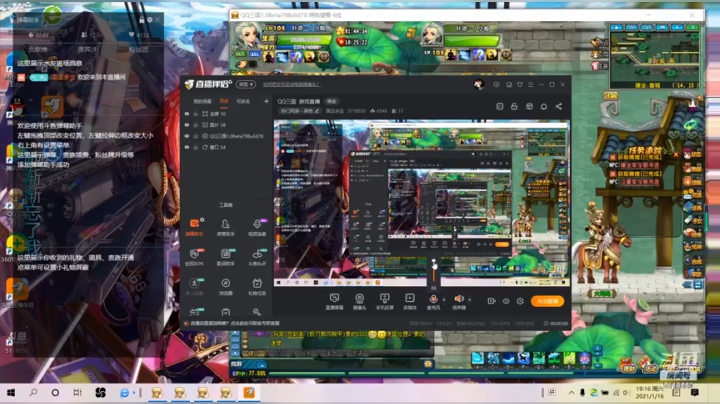The height and width of the screenshot is (404, 720).
Task: Toggle the lock on 窗口 54 source
Action: coord(196,147)
